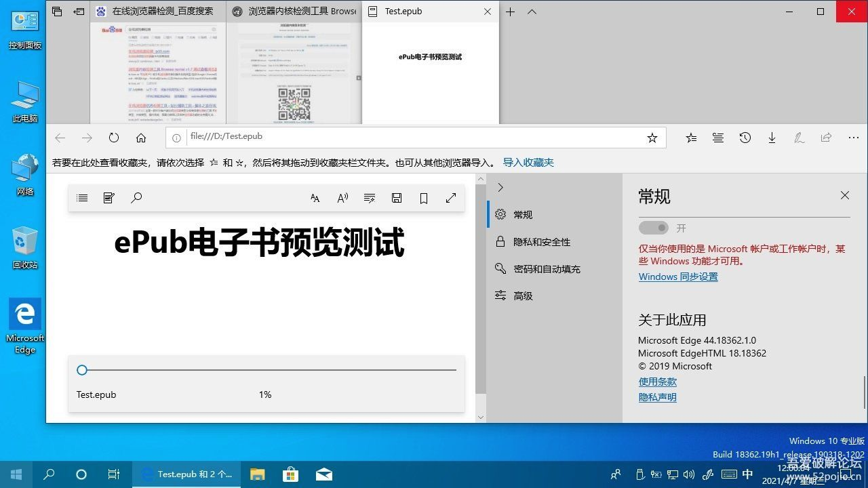Select the 此电脑 desktop icon

coord(25,102)
